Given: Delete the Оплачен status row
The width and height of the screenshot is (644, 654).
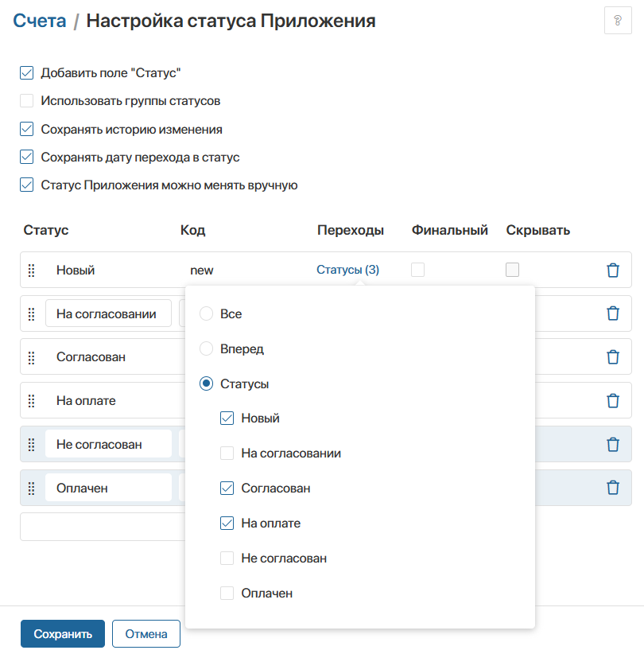Looking at the screenshot, I should pyautogui.click(x=613, y=488).
